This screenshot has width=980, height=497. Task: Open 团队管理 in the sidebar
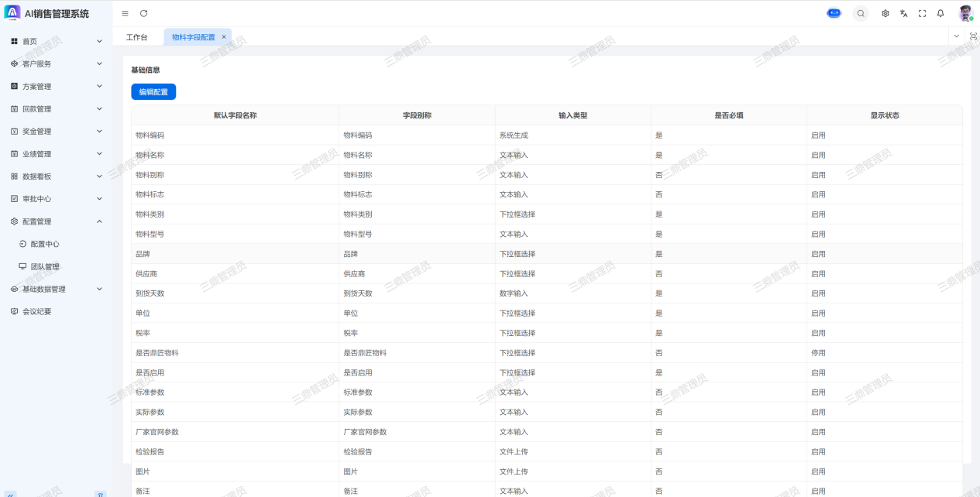[x=45, y=267]
